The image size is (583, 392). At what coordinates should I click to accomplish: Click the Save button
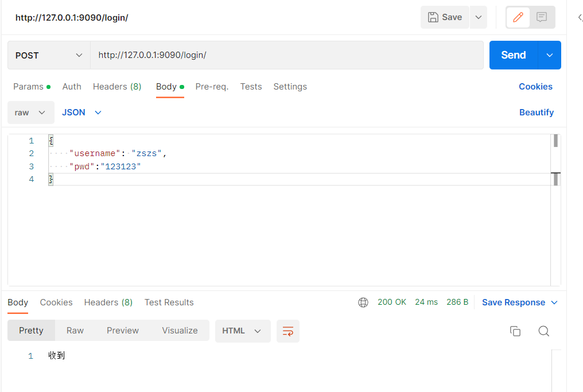click(445, 17)
